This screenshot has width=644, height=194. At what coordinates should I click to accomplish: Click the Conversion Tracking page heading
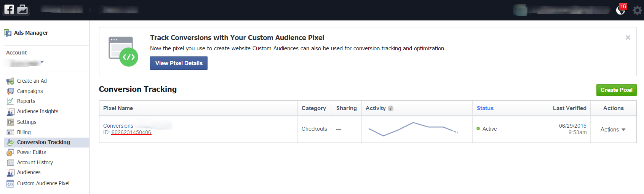(x=138, y=89)
